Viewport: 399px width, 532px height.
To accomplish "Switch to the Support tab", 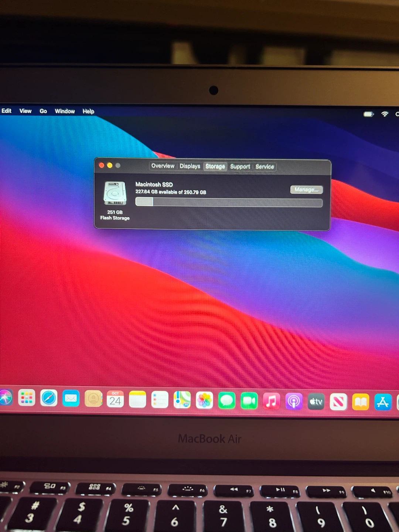I will coord(240,167).
